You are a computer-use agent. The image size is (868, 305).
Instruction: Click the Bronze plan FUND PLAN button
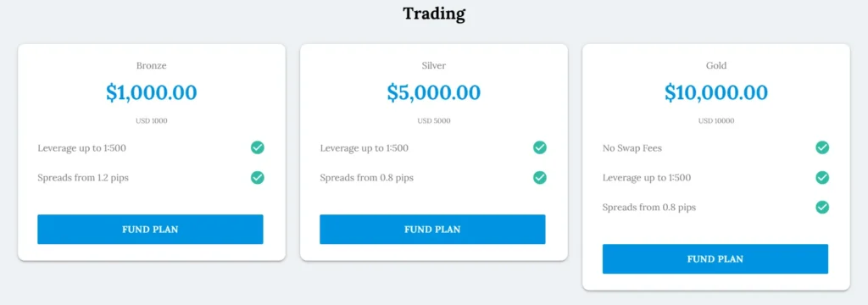pos(150,229)
